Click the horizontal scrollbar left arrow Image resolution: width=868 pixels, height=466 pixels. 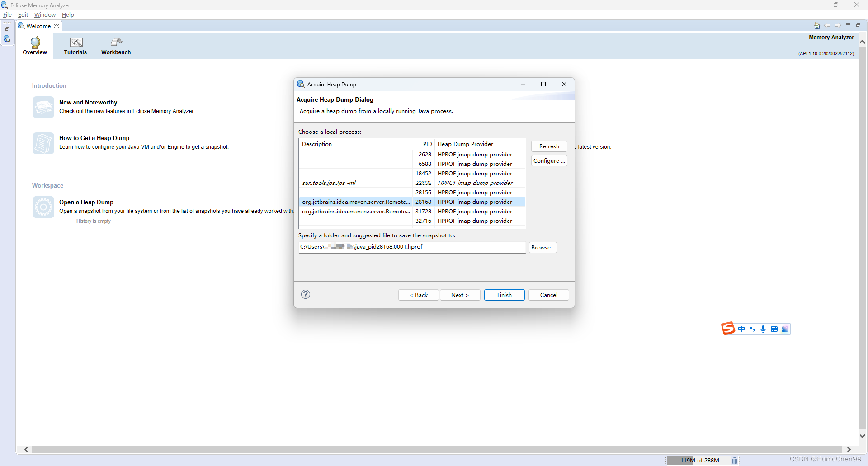pos(27,449)
